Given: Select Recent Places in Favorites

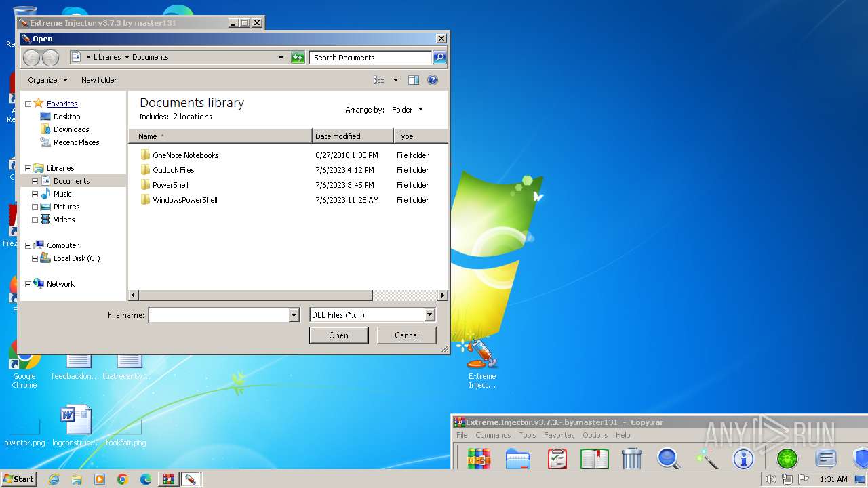Looking at the screenshot, I should point(76,142).
